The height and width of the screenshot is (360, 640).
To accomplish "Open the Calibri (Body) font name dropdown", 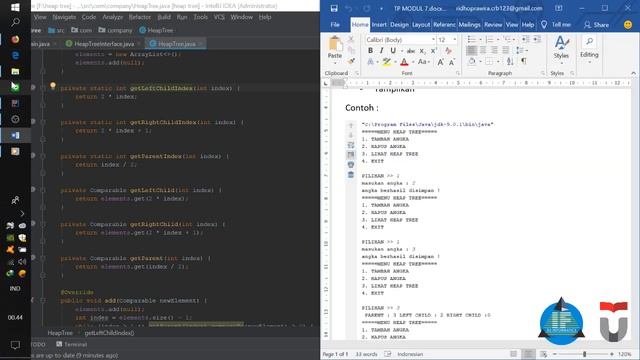I will pyautogui.click(x=433, y=40).
